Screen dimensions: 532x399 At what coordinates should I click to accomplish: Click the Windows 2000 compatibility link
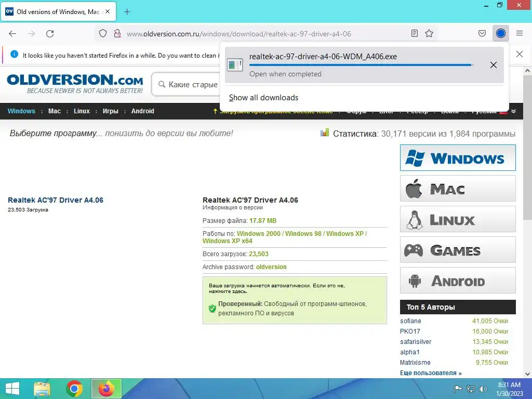(x=259, y=234)
